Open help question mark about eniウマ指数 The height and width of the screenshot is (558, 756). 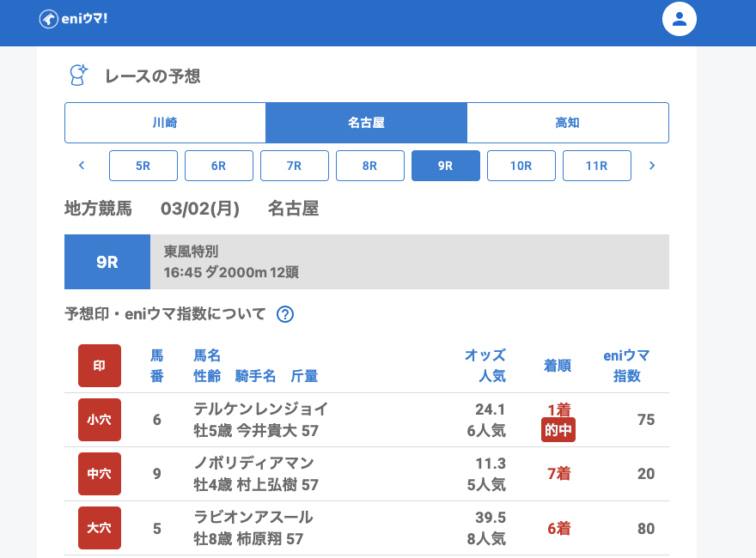285,314
